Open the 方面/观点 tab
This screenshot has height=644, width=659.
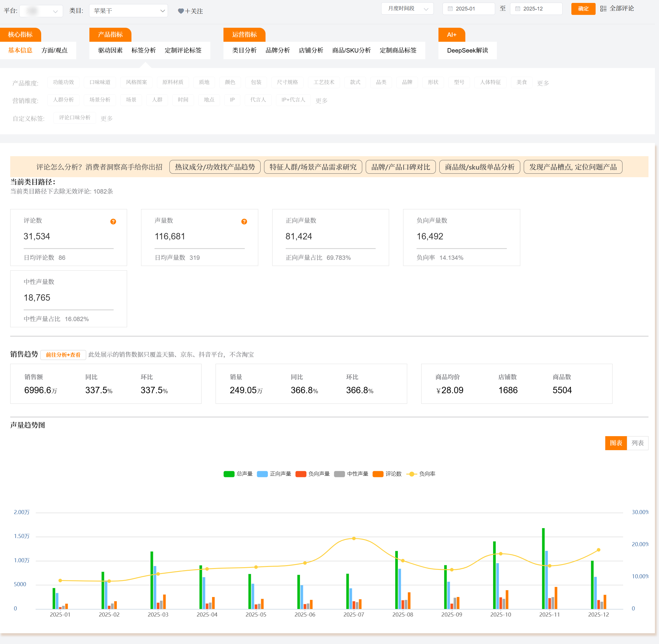(x=54, y=51)
